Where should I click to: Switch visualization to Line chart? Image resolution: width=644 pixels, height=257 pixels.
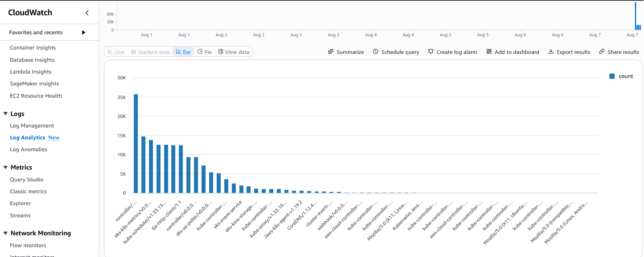(116, 52)
